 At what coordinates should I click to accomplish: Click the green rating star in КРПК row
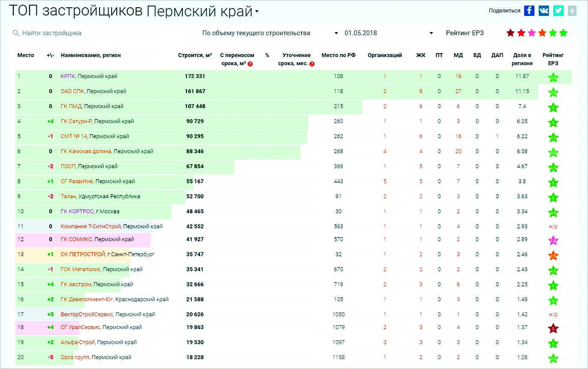(553, 78)
